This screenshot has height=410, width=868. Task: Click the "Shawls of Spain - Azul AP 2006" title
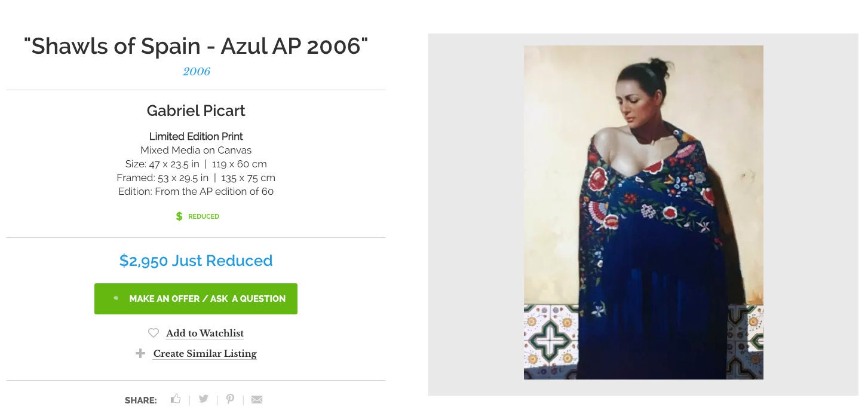pyautogui.click(x=196, y=46)
